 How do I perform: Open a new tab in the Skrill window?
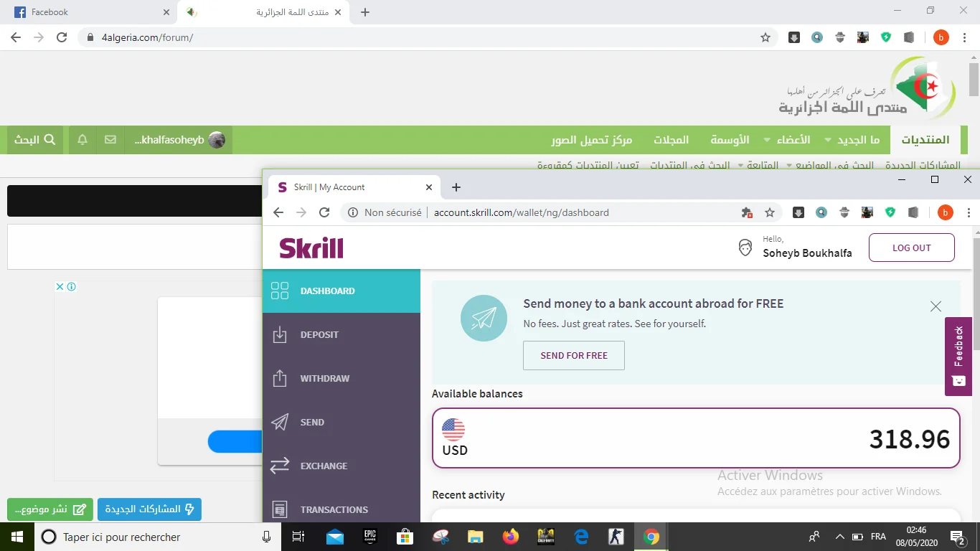456,187
